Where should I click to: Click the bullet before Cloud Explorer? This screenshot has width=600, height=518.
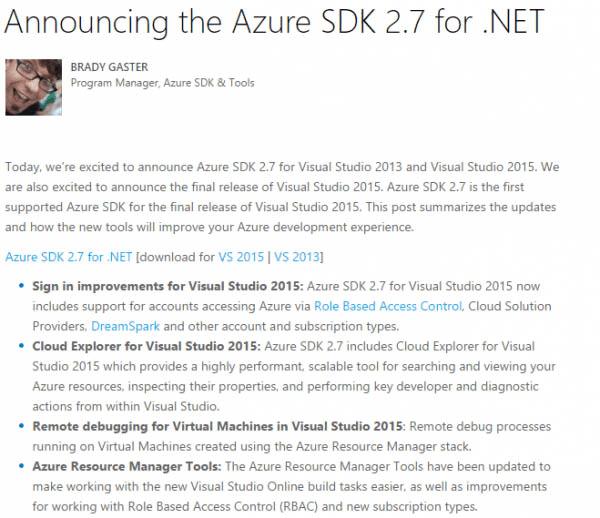coord(22,347)
